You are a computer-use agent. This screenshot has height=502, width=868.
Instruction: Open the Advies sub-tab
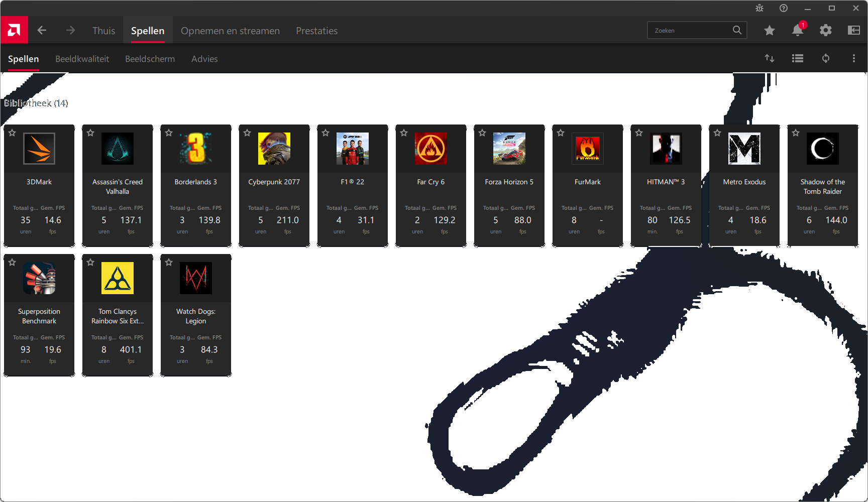[204, 59]
